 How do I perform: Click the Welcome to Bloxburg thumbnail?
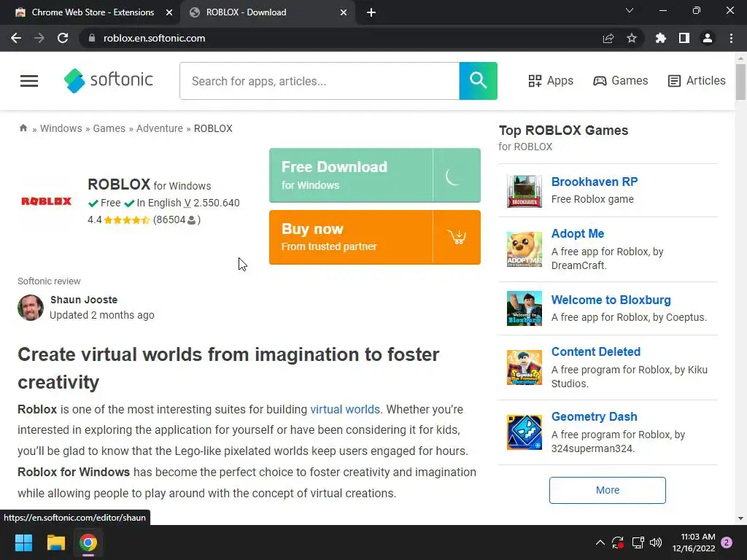coord(525,308)
